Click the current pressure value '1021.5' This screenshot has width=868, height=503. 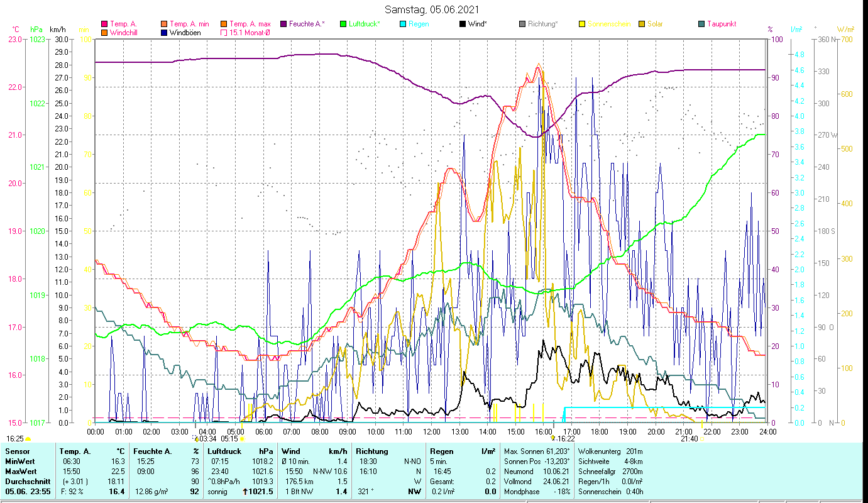coord(262,492)
